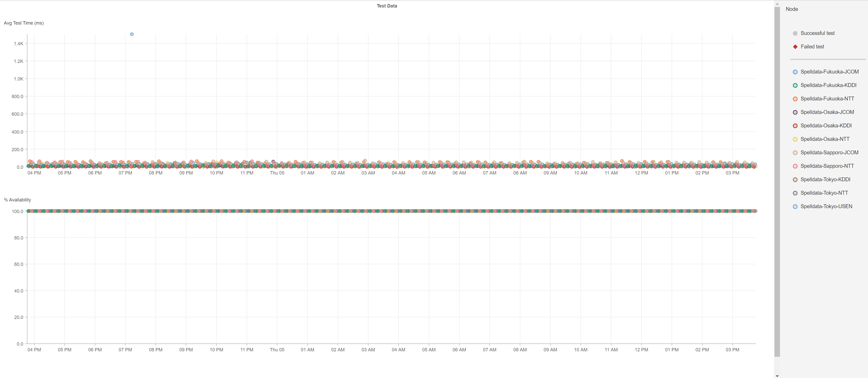Viewport: 868px width, 378px height.
Task: Toggle the Spelldata-Fukuoka-JCOM series label
Action: (830, 72)
